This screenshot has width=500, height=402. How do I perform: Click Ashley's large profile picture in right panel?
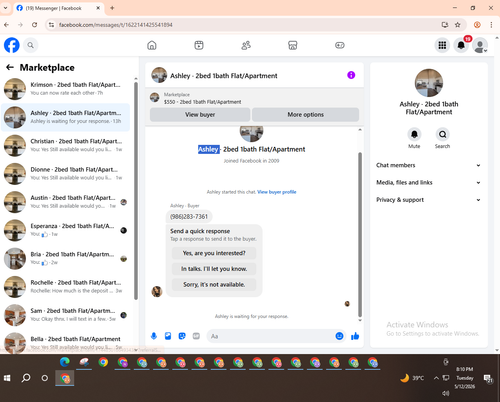429,83
